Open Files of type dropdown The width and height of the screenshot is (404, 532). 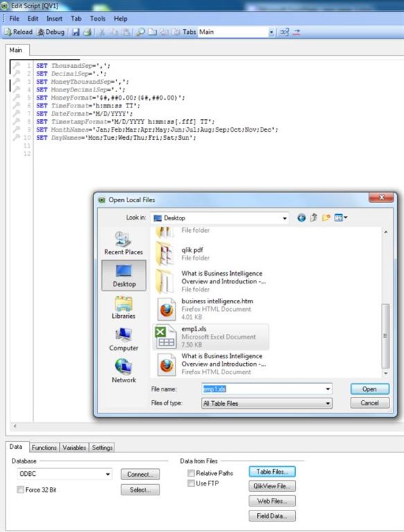tap(267, 403)
